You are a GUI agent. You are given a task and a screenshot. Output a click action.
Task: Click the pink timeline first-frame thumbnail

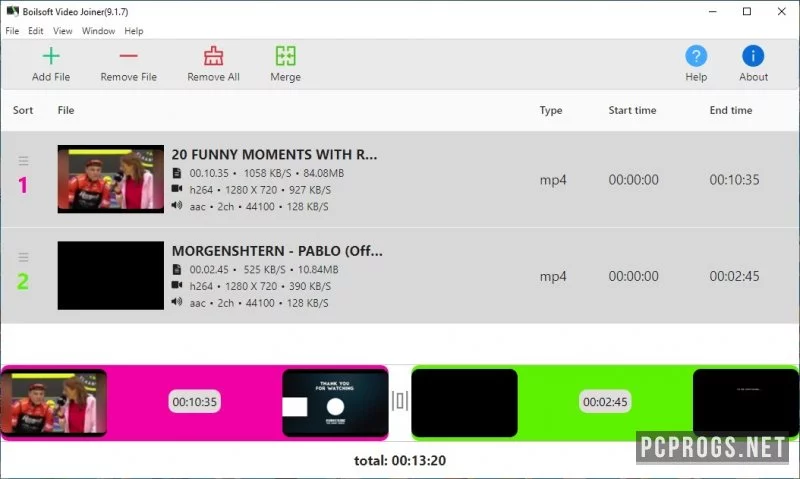coord(54,403)
